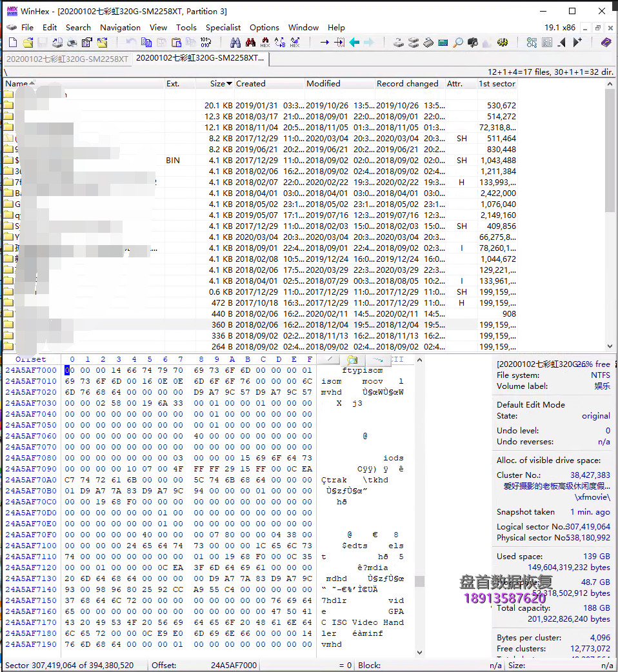This screenshot has width=618, height=672.
Task: Click the left-triangle minus toolbar icon
Action: pos(562,43)
